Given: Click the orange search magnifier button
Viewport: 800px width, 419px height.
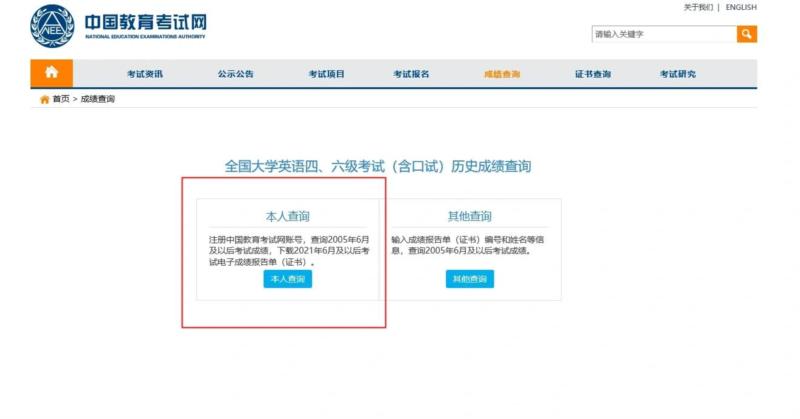Looking at the screenshot, I should tap(746, 34).
